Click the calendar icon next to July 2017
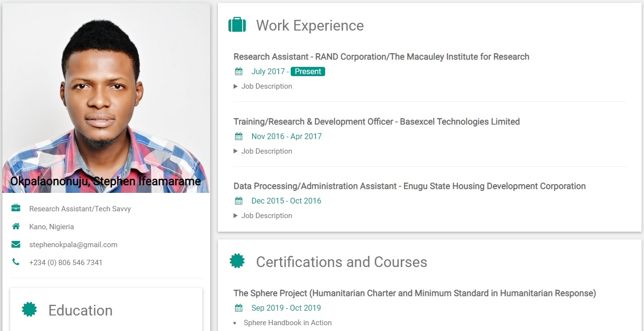The width and height of the screenshot is (644, 331). [x=239, y=72]
